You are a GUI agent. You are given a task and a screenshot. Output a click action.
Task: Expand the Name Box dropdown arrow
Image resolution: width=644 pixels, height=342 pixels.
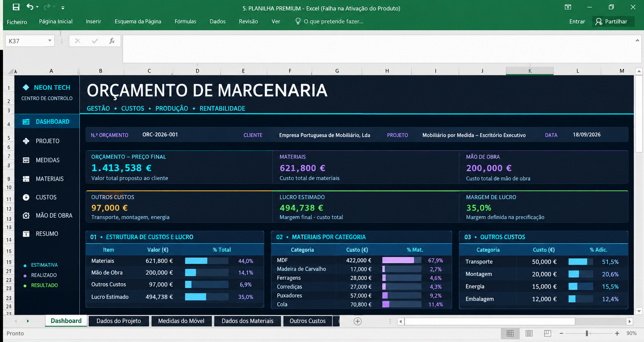click(50, 41)
